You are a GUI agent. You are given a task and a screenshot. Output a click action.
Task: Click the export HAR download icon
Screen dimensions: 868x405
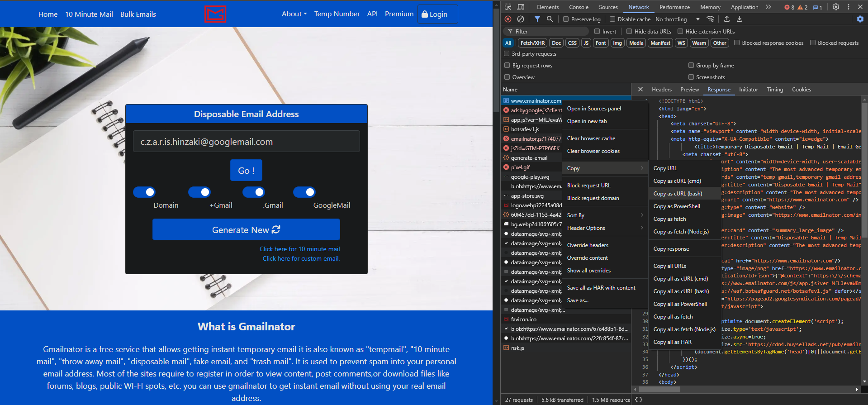pos(739,19)
